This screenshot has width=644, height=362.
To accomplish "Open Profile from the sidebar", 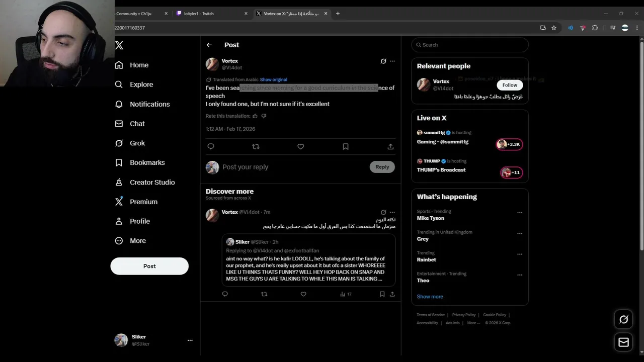I will click(132, 221).
